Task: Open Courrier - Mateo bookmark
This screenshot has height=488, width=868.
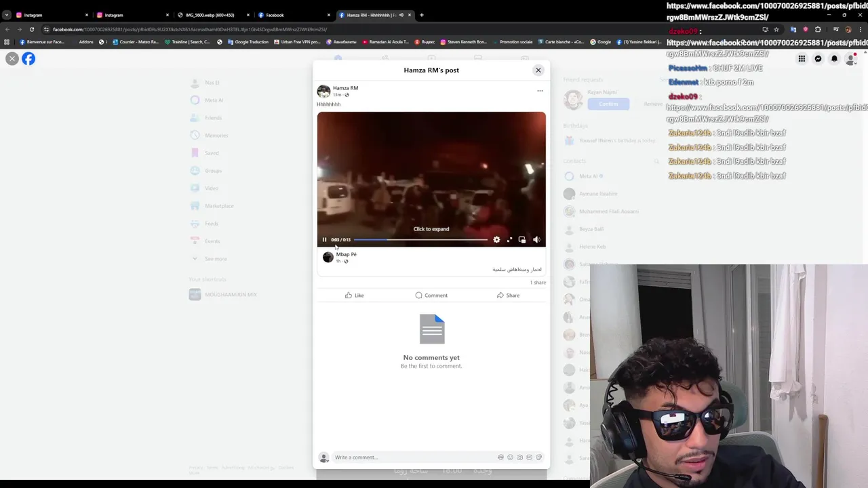Action: point(136,42)
